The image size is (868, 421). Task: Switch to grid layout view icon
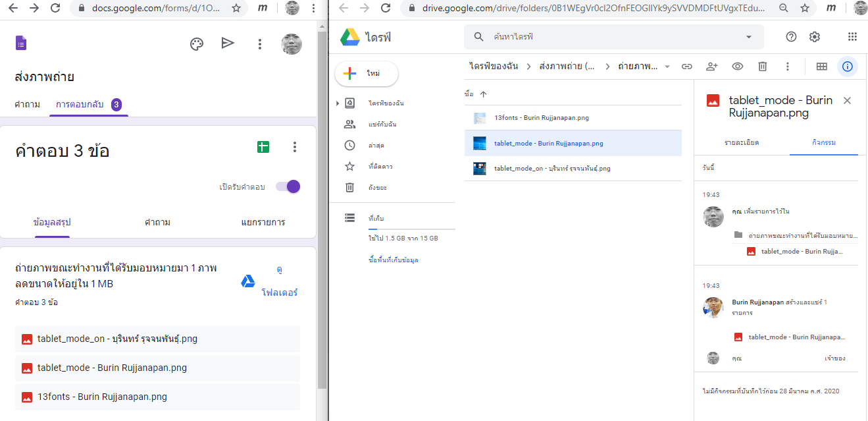(x=821, y=67)
